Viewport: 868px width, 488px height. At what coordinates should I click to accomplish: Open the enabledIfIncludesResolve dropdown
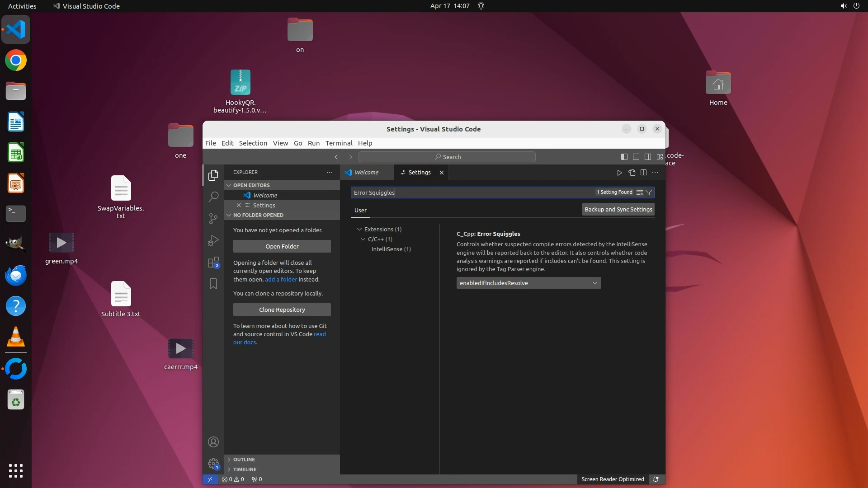(528, 283)
